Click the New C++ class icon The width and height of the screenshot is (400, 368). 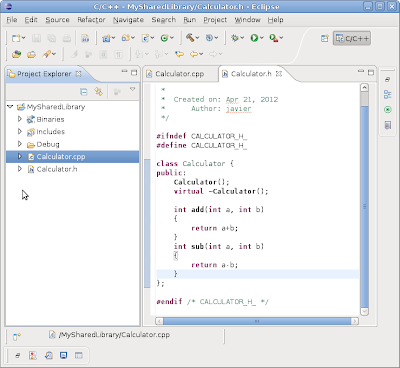click(164, 38)
